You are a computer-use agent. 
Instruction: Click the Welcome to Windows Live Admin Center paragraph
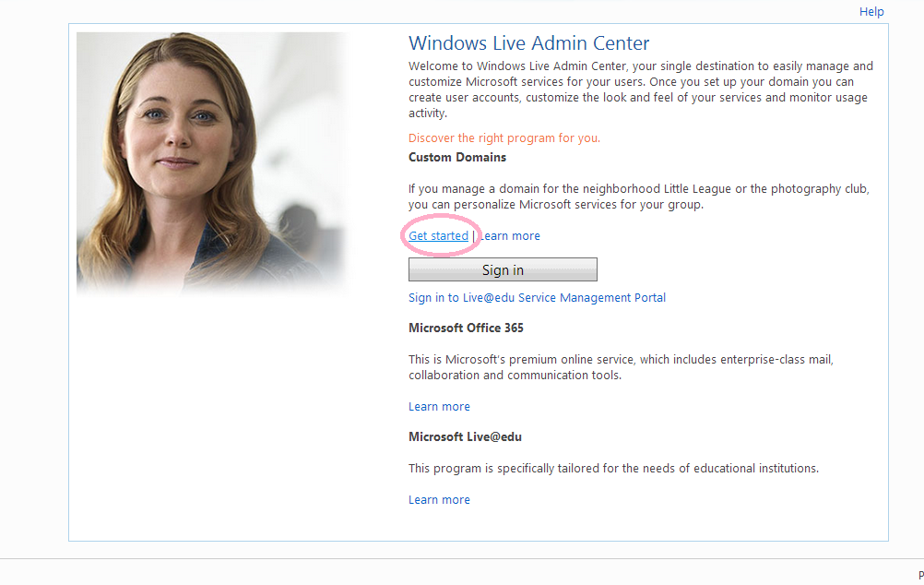640,90
